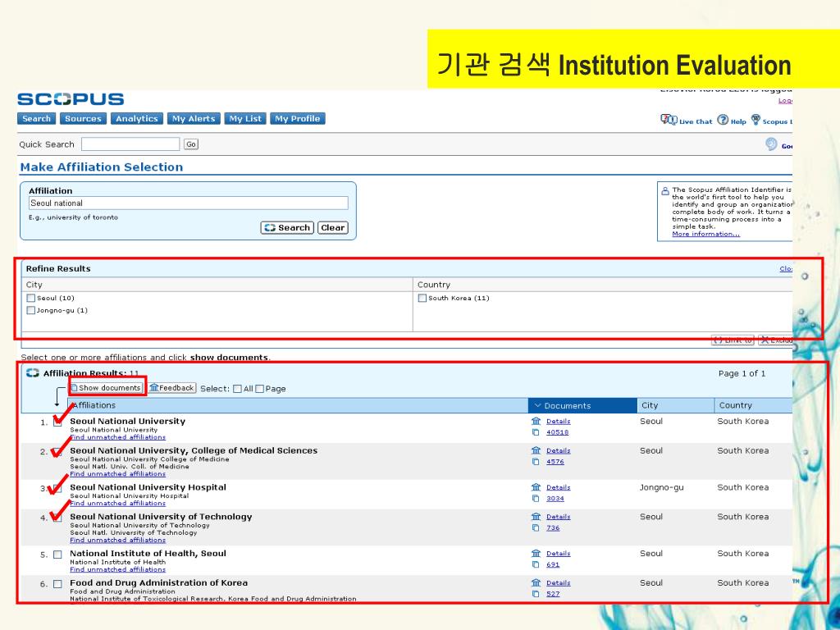Open the 691 documents link

(553, 564)
